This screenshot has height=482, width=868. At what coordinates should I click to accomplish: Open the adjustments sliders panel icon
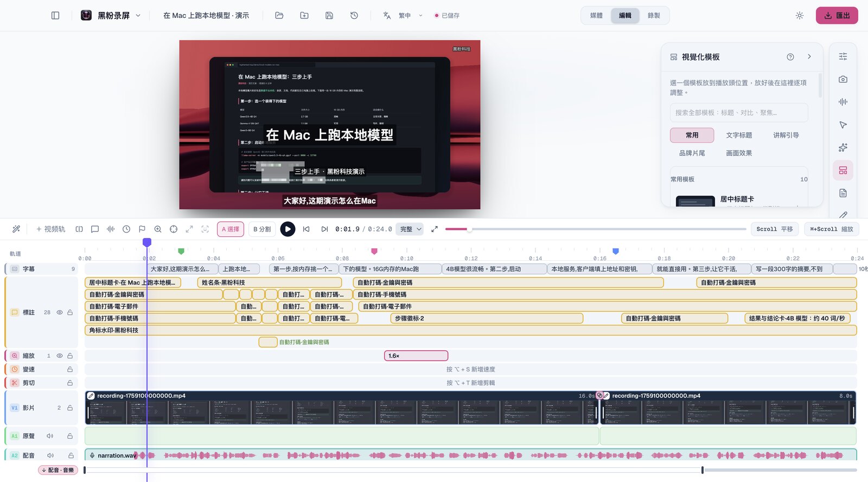coord(843,56)
